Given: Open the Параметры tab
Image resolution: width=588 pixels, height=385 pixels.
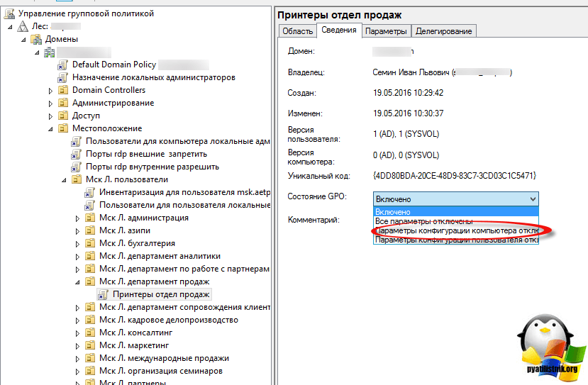Looking at the screenshot, I should pos(387,31).
